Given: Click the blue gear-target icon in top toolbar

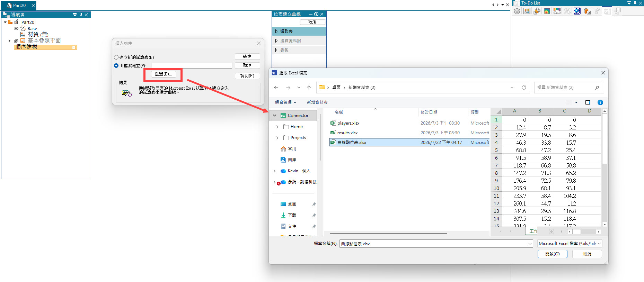Looking at the screenshot, I should [577, 11].
